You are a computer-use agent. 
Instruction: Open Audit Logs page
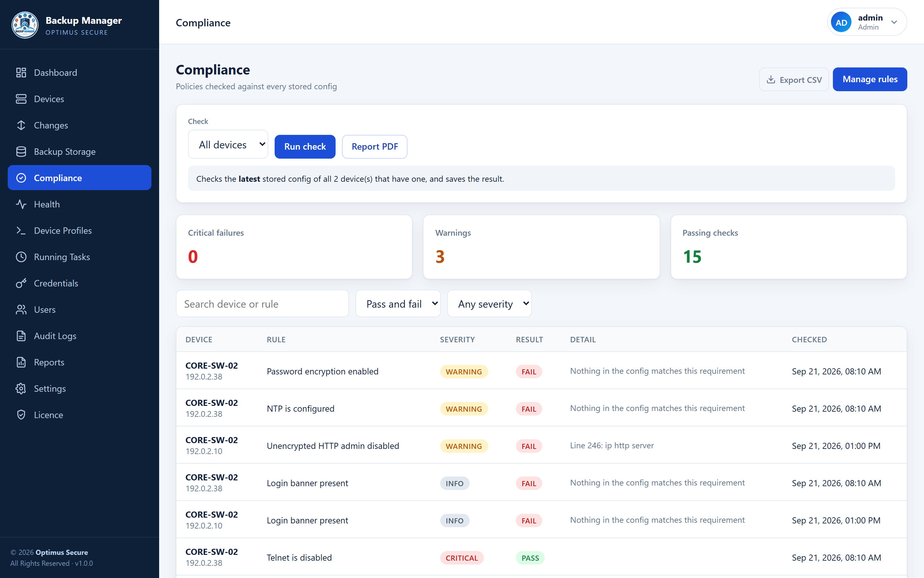[x=80, y=336]
